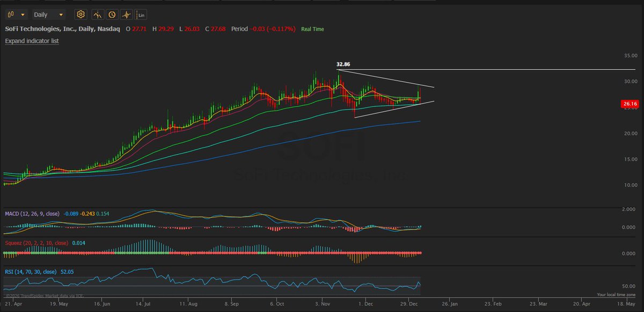Click the 20.00 price axis label
The image size is (644, 312).
(630, 133)
